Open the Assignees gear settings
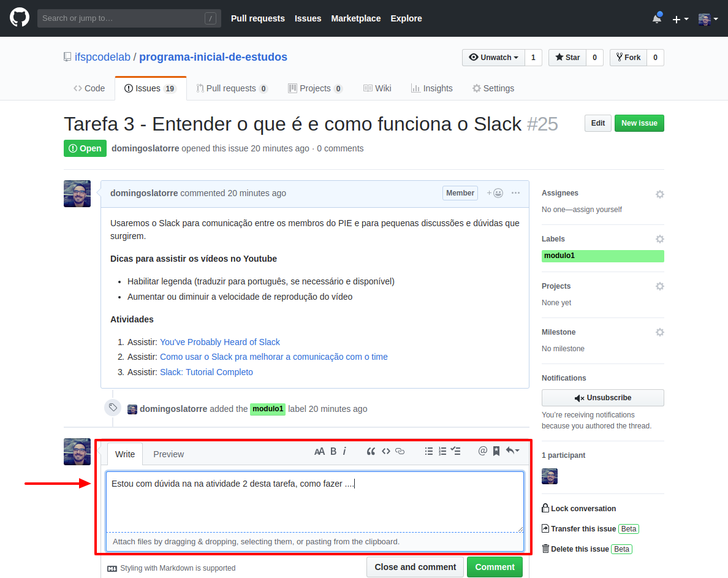The height and width of the screenshot is (578, 728). click(x=660, y=194)
